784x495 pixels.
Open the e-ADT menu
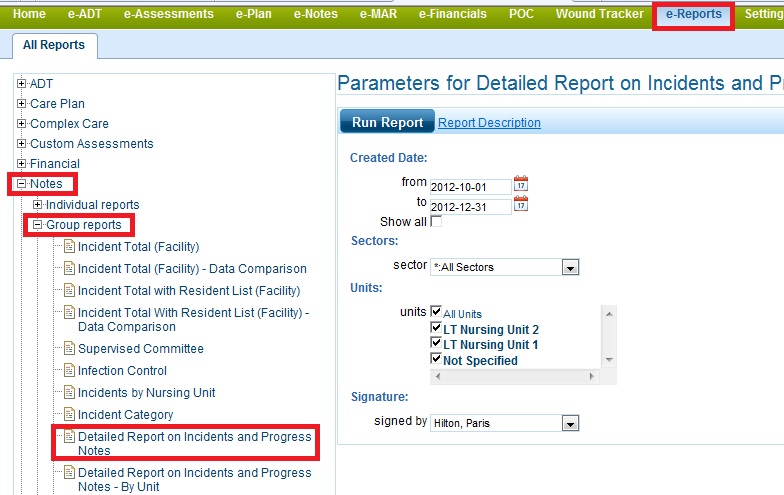84,14
